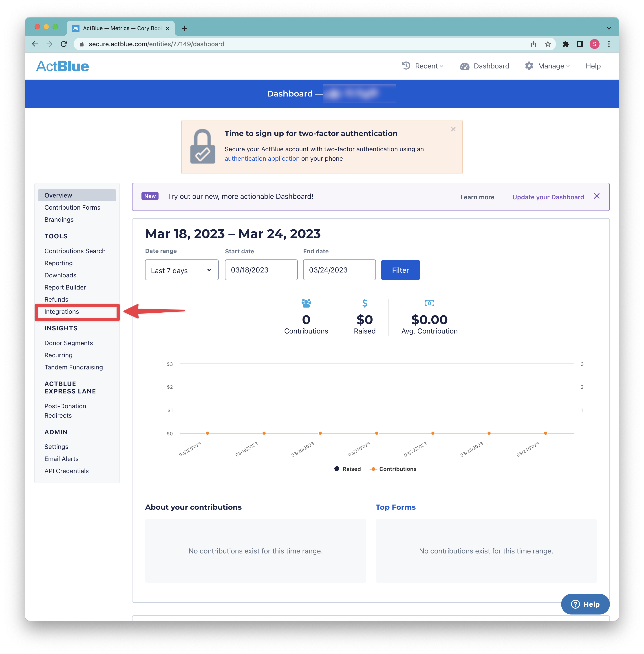Reload the page with refresh icon

click(64, 44)
